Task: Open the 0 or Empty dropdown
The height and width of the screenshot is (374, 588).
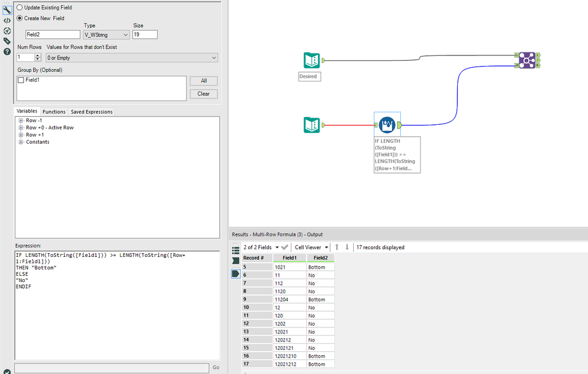Action: 132,58
